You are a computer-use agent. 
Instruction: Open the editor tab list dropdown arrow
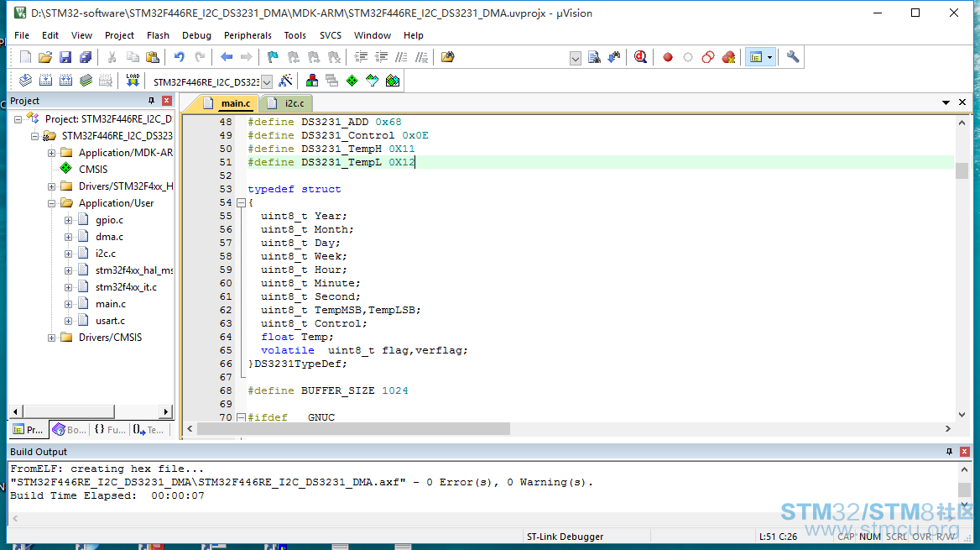pyautogui.click(x=946, y=102)
